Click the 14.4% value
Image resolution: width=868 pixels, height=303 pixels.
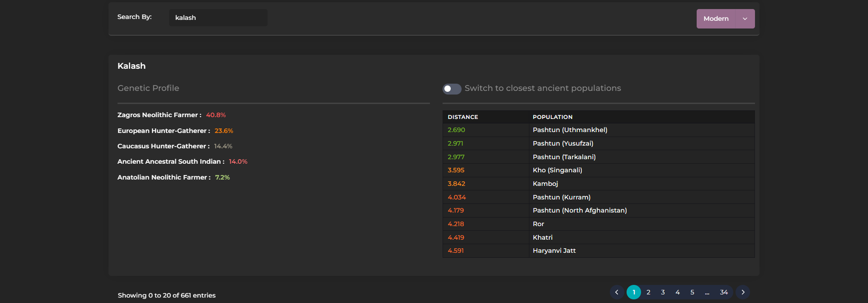coord(223,146)
